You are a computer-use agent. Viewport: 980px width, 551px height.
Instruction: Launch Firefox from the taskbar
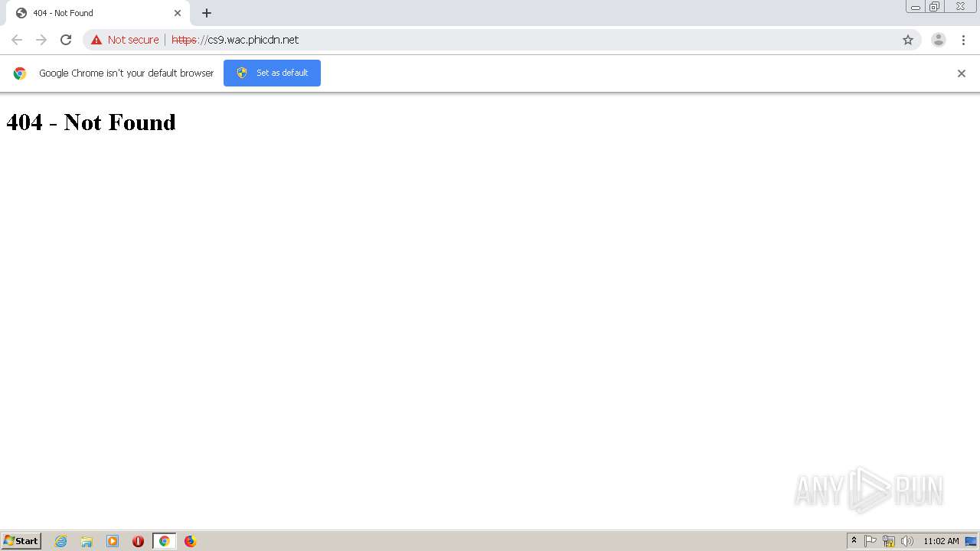coord(190,541)
